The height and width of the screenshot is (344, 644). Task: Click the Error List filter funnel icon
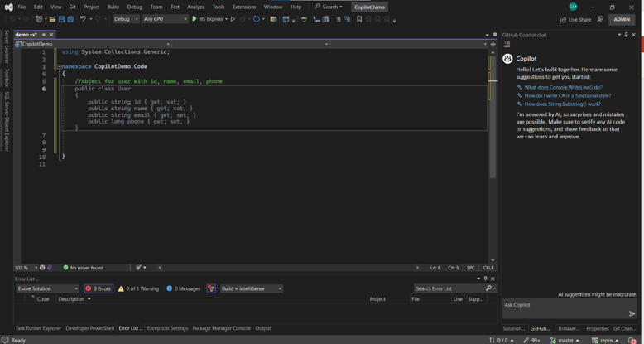point(211,288)
